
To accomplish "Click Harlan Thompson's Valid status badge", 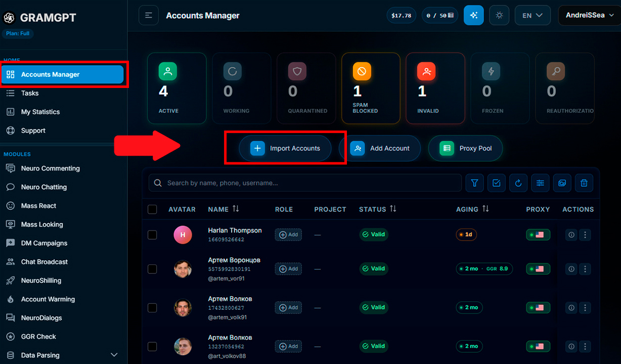I will 374,235.
